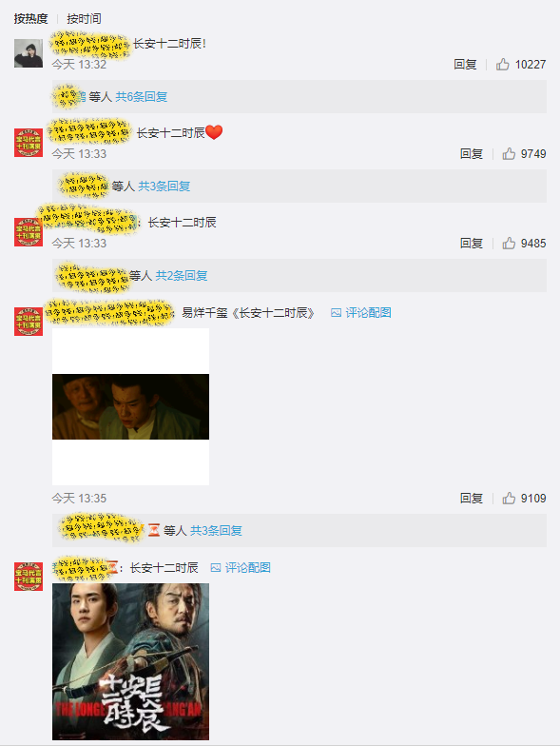Reply to the 10227-like comment
Viewport: 560px width, 746px height.
(465, 65)
